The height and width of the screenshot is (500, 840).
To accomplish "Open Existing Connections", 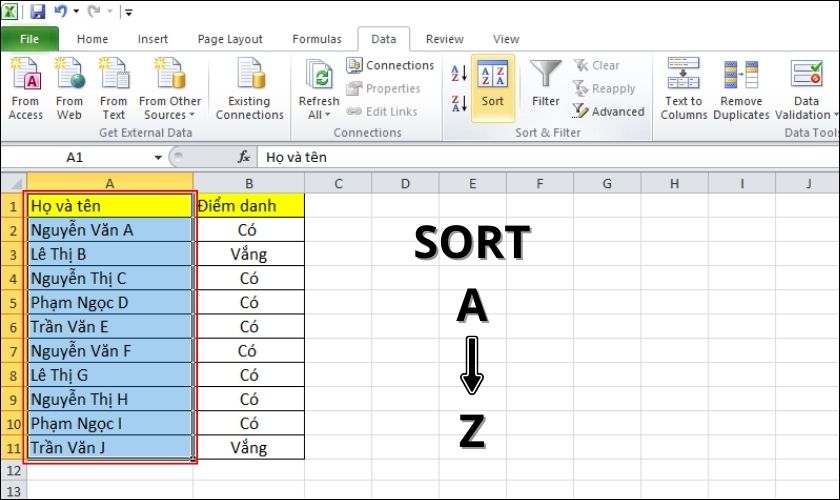I will (250, 88).
